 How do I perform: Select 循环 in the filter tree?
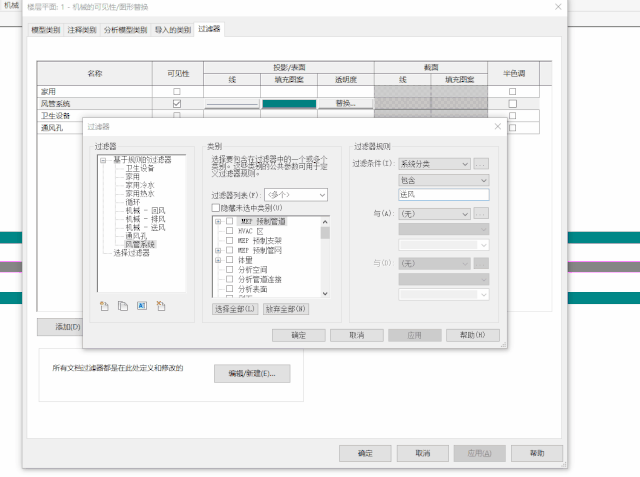click(133, 202)
